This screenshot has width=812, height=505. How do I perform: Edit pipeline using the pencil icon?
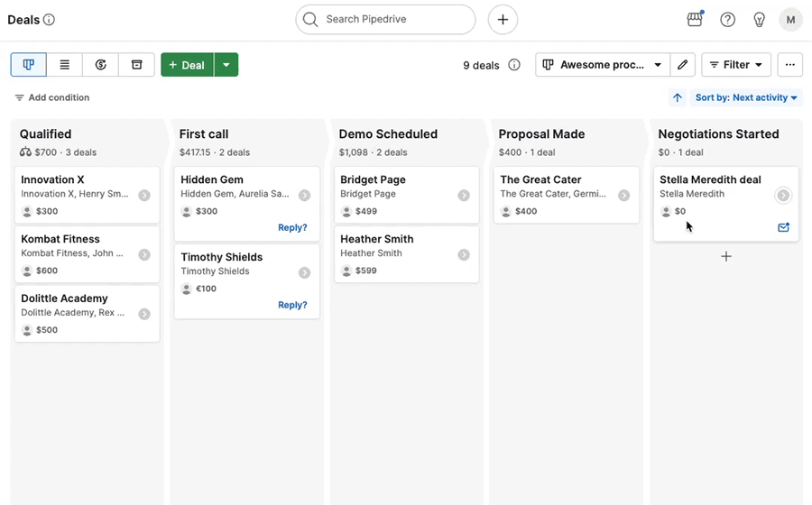click(683, 65)
